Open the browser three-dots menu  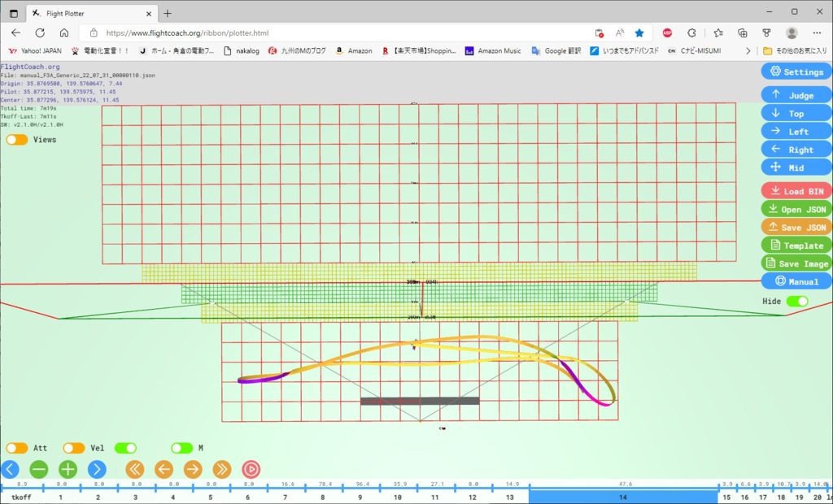817,33
